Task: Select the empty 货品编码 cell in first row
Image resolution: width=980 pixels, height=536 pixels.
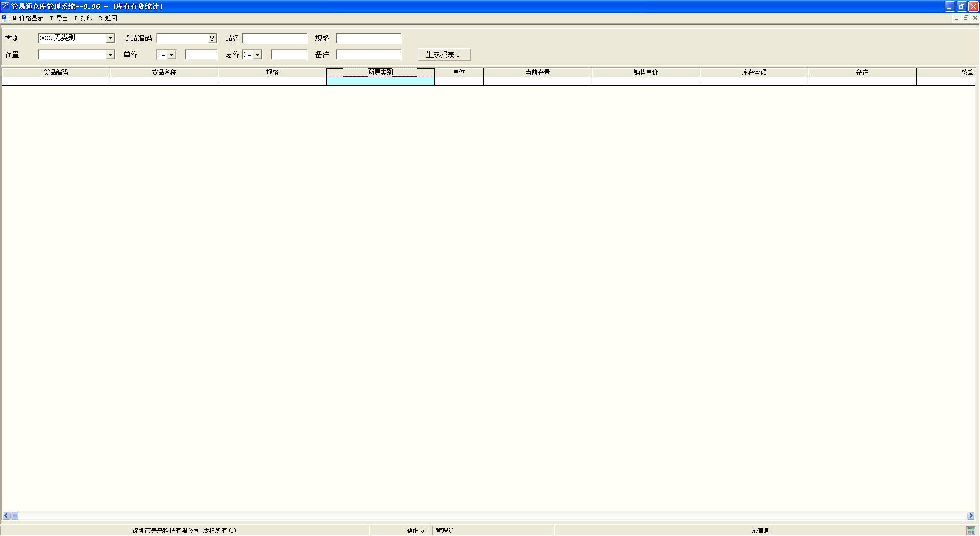Action: coord(56,81)
